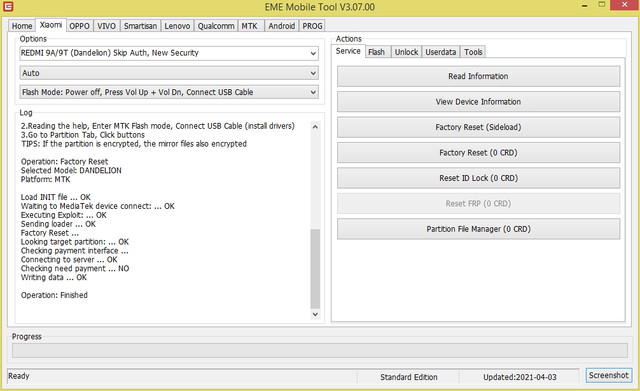
Task: Open the Flash actions tab
Action: pos(376,52)
